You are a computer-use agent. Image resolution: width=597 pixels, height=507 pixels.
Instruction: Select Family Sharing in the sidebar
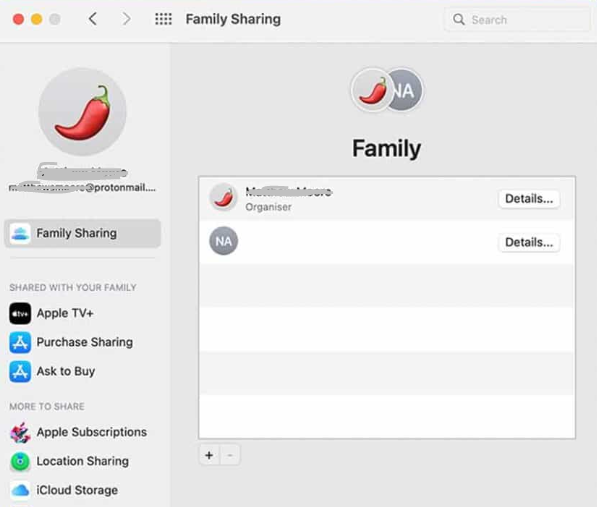[83, 233]
